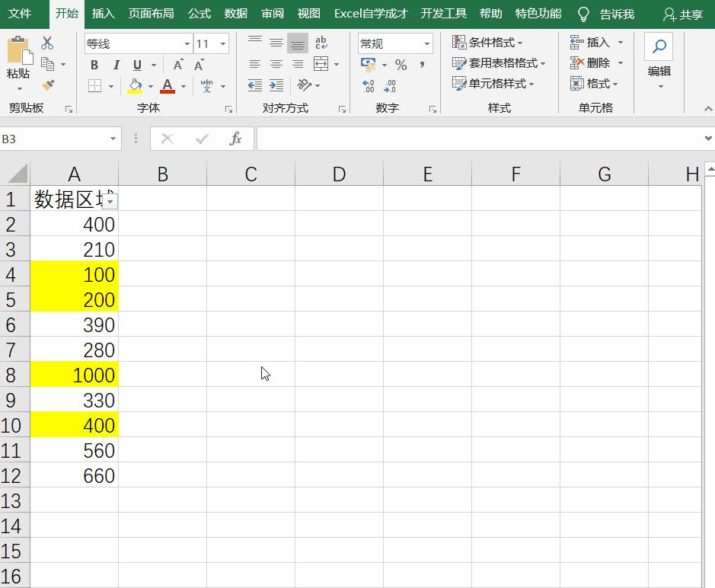715x588 pixels.
Task: Click Merge and Center icon
Action: click(321, 64)
